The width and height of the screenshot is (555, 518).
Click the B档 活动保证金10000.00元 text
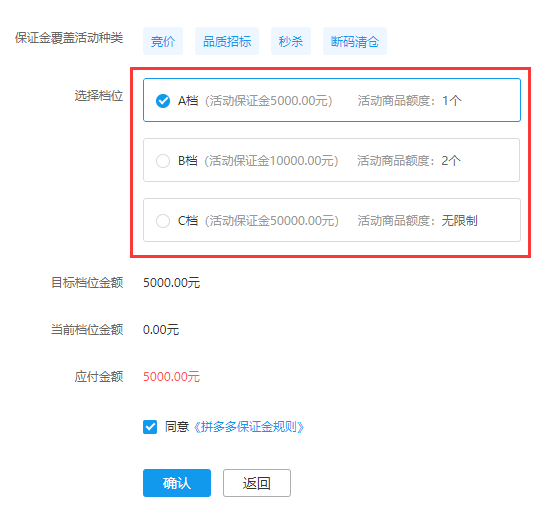258,161
